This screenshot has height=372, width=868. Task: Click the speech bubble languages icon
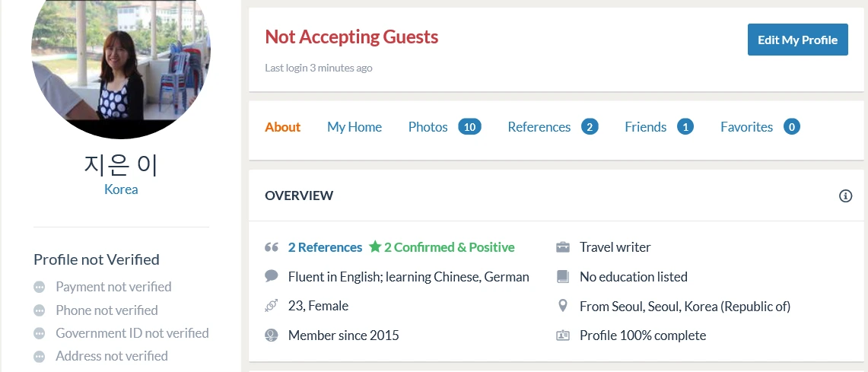click(x=271, y=276)
